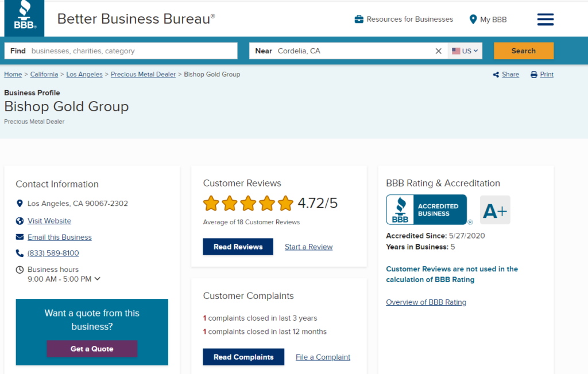Viewport: 588px width, 374px height.
Task: Click the map pin icon beside My BBB
Action: click(x=473, y=20)
